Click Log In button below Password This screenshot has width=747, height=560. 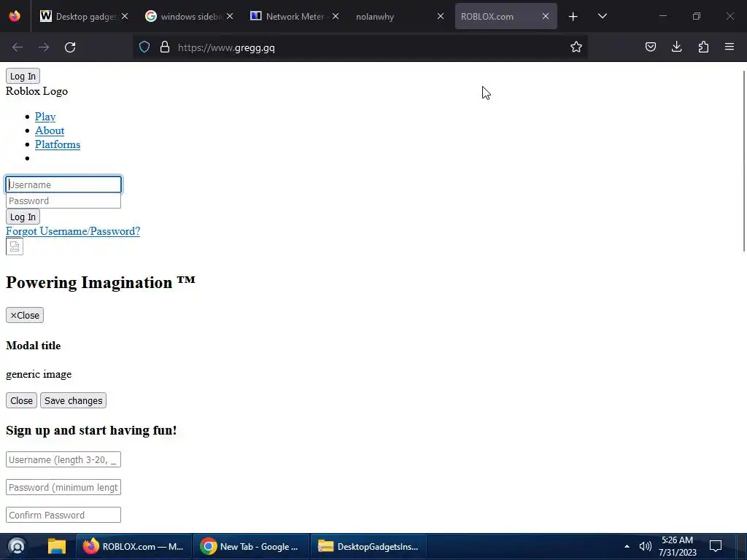point(23,217)
